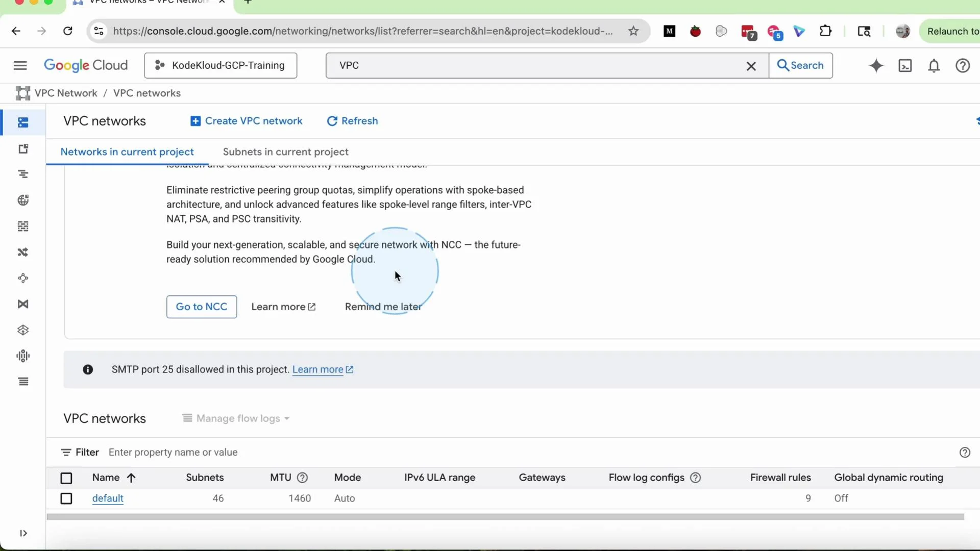Open the packet mirroring waveform sidebar icon

(x=23, y=356)
